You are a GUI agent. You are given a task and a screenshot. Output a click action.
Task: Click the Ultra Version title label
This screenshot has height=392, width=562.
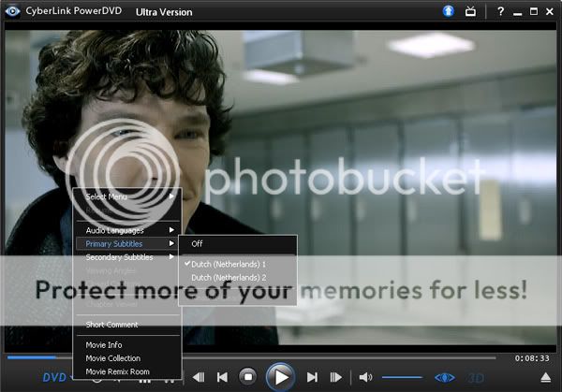pyautogui.click(x=164, y=12)
